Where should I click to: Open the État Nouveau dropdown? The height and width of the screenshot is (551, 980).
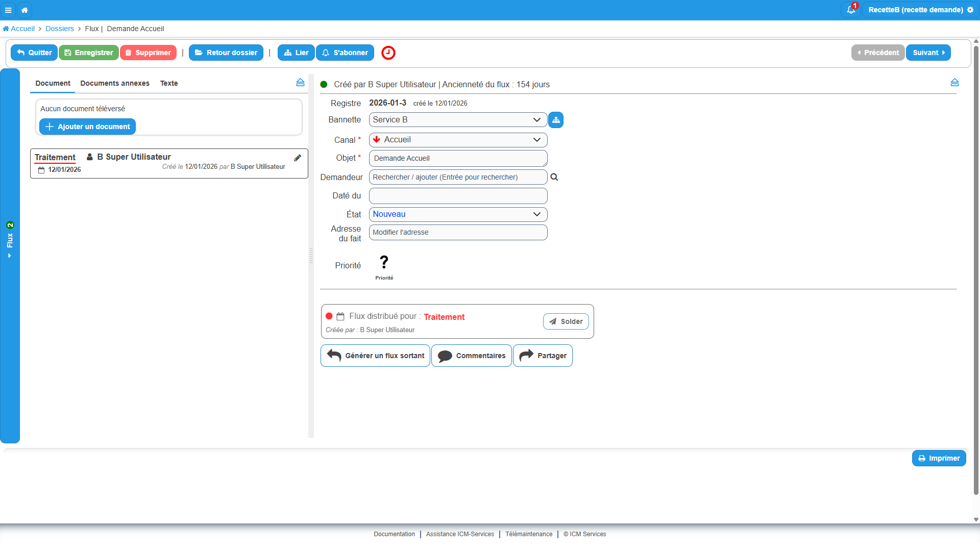coord(458,214)
